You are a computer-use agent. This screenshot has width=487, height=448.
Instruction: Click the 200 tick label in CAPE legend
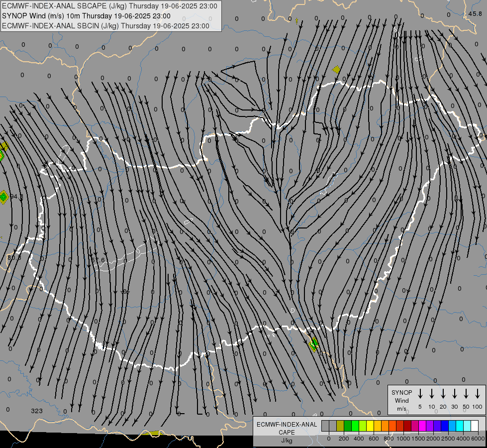pos(344,439)
